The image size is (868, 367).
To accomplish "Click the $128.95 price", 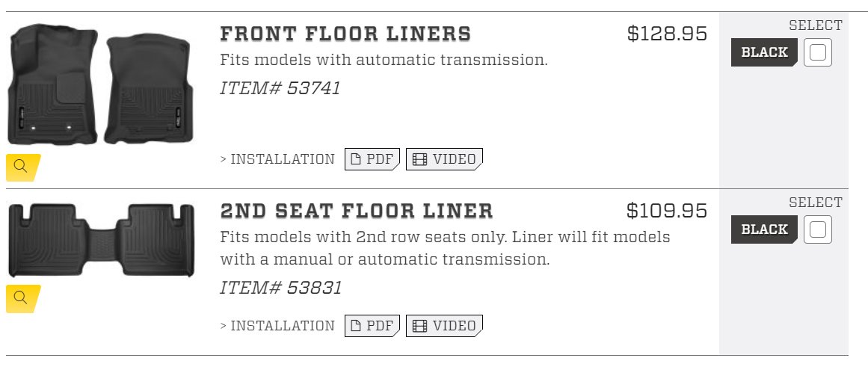I will click(x=667, y=34).
